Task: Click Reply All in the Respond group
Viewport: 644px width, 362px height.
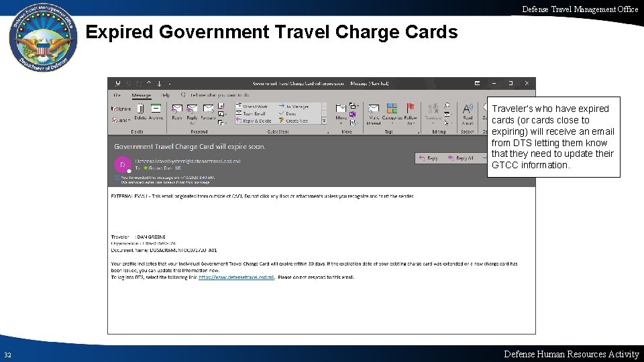Action: (192, 114)
